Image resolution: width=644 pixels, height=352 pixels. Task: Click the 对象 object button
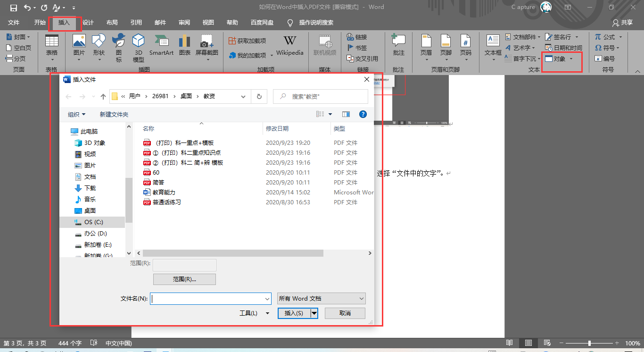click(x=555, y=59)
